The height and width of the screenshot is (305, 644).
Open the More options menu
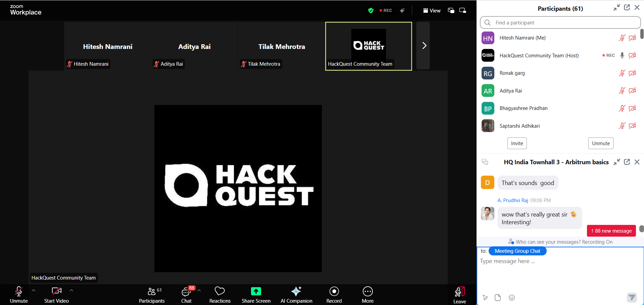point(368,295)
